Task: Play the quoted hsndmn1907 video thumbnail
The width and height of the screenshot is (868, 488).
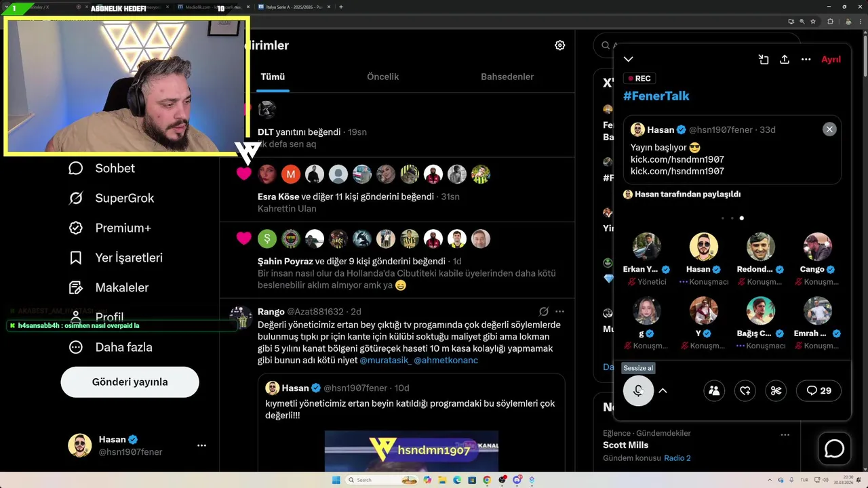Action: (x=412, y=451)
